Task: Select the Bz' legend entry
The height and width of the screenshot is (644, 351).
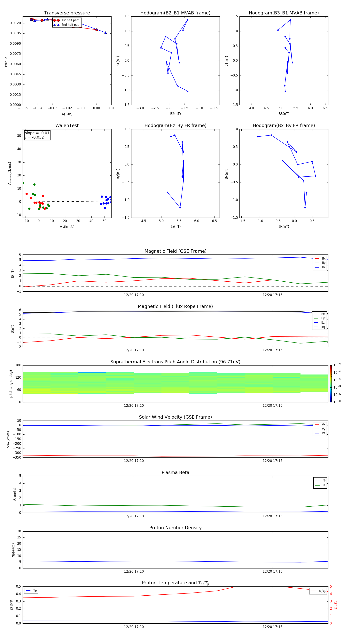Action: tap(320, 323)
